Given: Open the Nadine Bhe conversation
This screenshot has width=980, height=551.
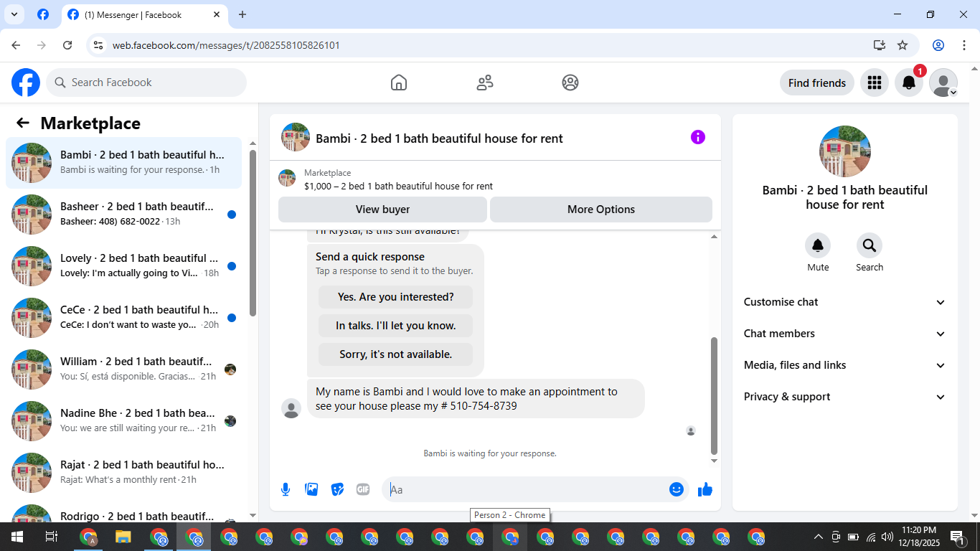Looking at the screenshot, I should click(124, 421).
